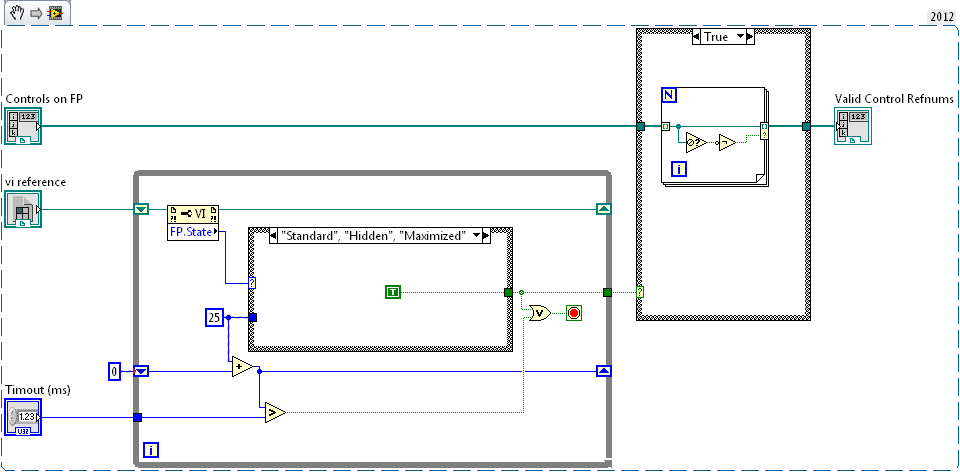Click the For Loop N count terminal
This screenshot has width=960, height=472.
point(669,95)
